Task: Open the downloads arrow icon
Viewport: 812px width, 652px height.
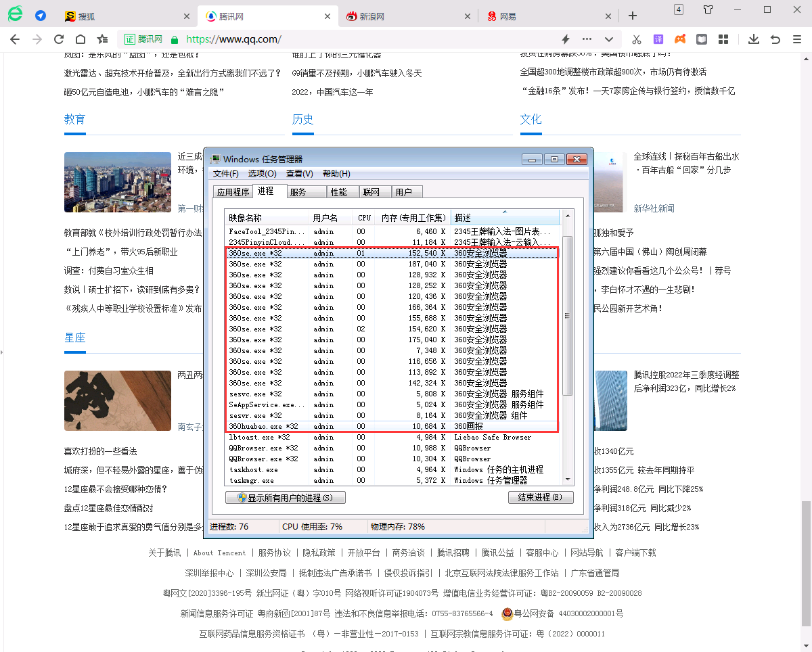Action: click(x=753, y=39)
